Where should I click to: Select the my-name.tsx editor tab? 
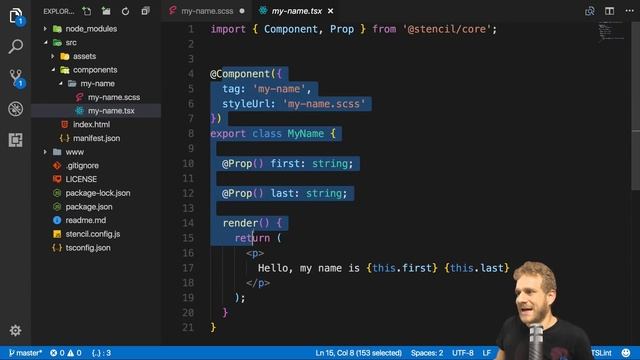point(297,11)
